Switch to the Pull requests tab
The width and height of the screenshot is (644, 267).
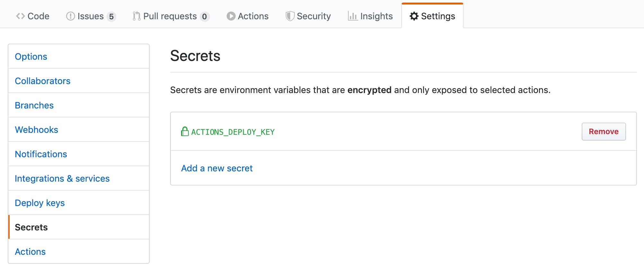point(170,16)
